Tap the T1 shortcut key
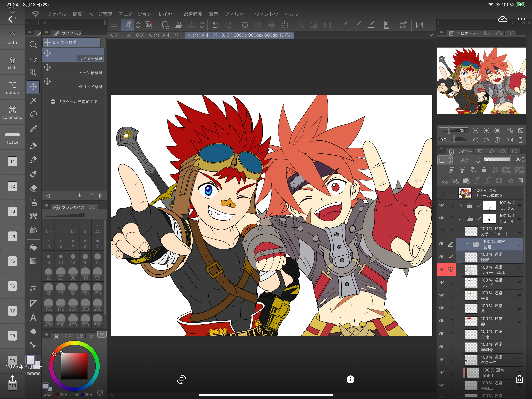The height and width of the screenshot is (399, 532). (x=12, y=162)
